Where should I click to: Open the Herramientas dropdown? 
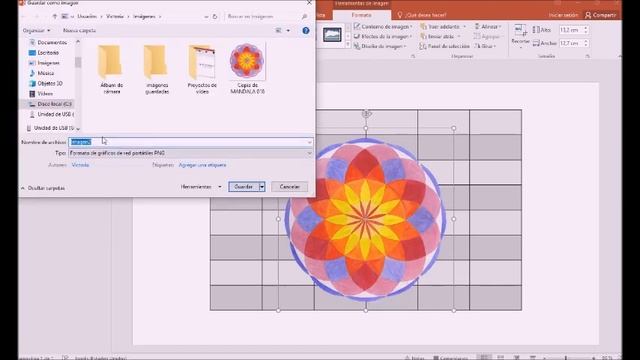click(201, 187)
